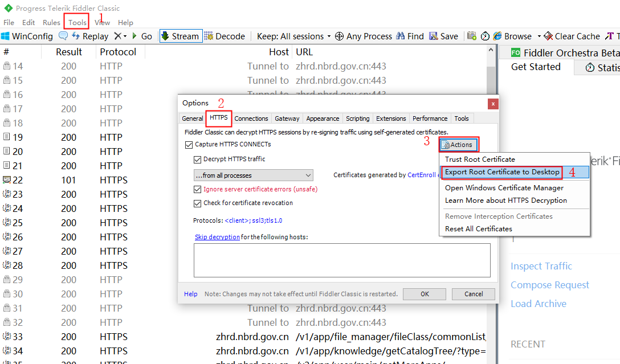620x364 pixels.
Task: Choose Export Root Certificate to Desktop
Action: 514,172
